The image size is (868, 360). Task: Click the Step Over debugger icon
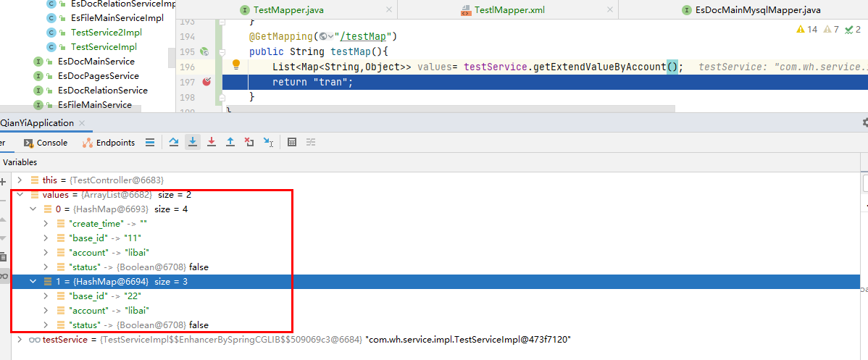point(174,143)
